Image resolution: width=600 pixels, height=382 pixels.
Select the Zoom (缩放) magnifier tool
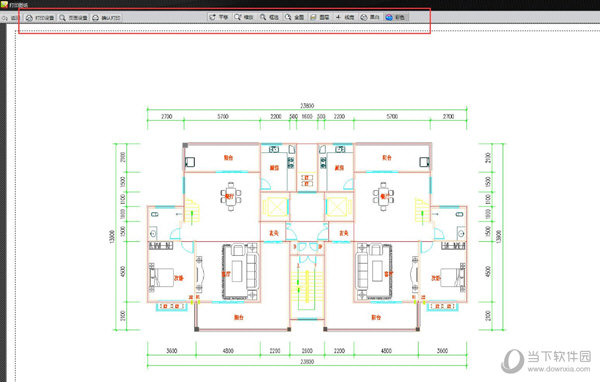[x=244, y=17]
